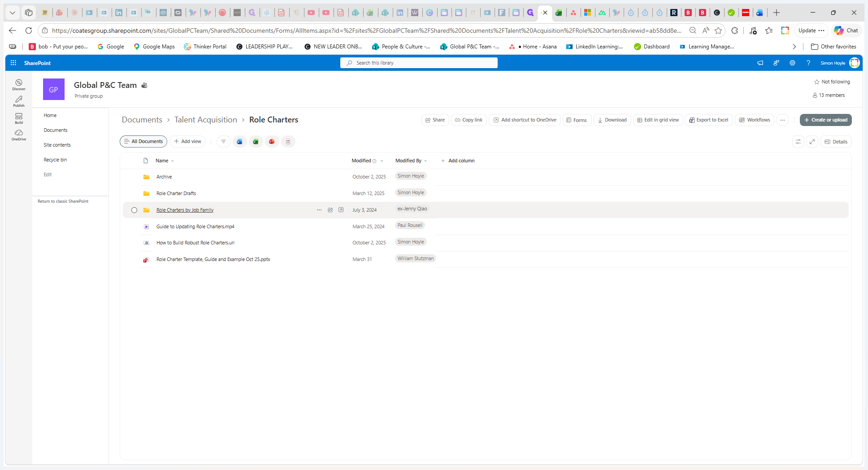Click shortcut icon on Role Charters by Job Family row

341,210
